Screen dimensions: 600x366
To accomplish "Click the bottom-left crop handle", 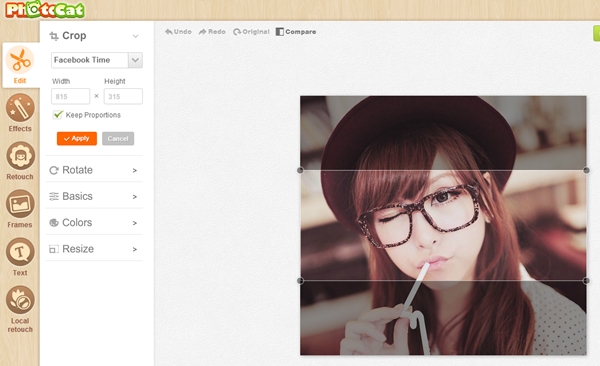I will pos(300,281).
